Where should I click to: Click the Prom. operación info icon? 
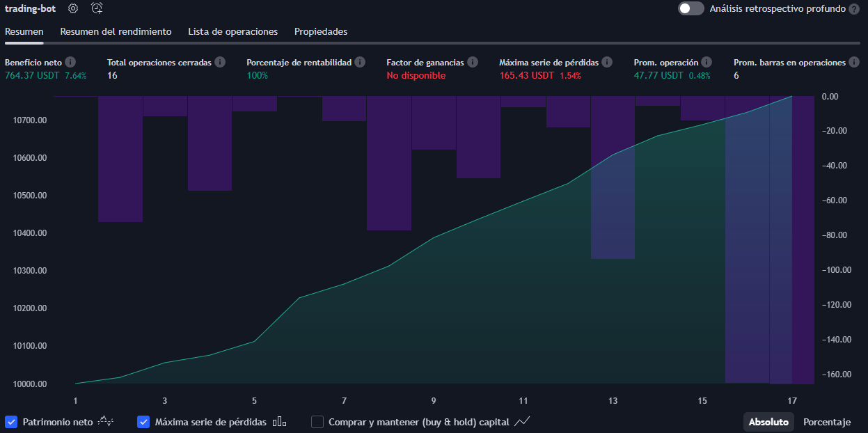point(707,62)
